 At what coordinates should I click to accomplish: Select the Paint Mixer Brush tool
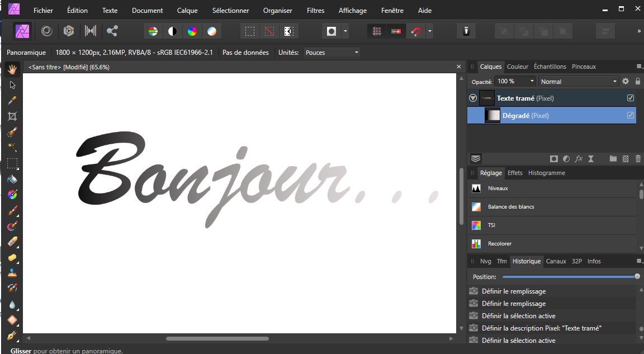12,226
